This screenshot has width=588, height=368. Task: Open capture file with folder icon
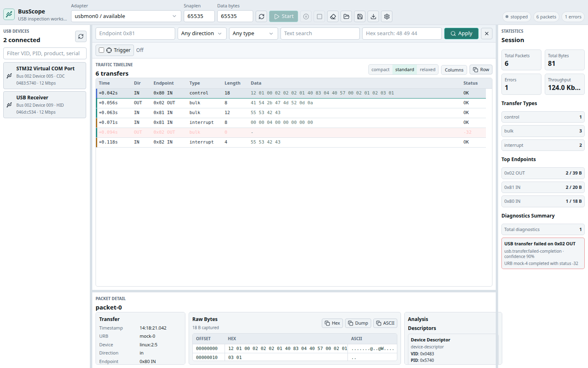point(346,16)
